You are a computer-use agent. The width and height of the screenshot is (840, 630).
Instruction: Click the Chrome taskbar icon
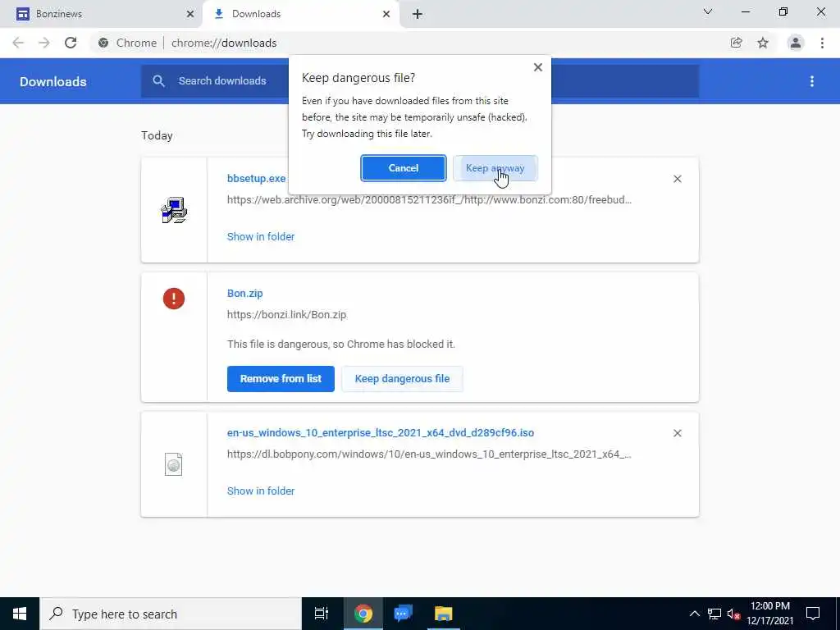[x=363, y=614]
